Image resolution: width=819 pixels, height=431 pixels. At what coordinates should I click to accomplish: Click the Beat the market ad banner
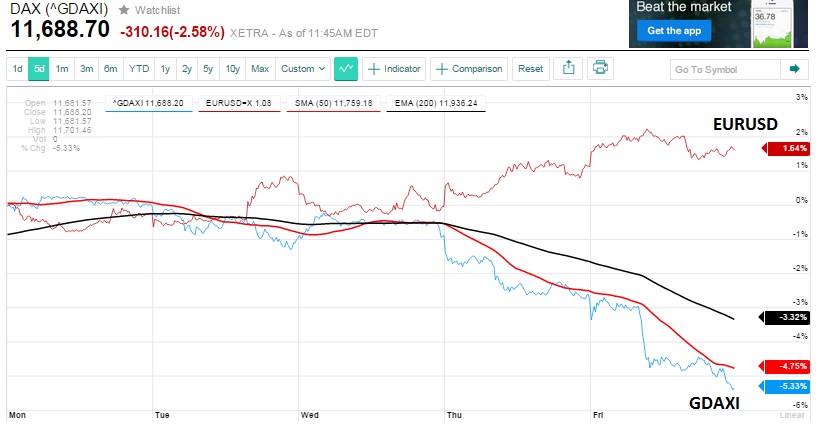[719, 24]
